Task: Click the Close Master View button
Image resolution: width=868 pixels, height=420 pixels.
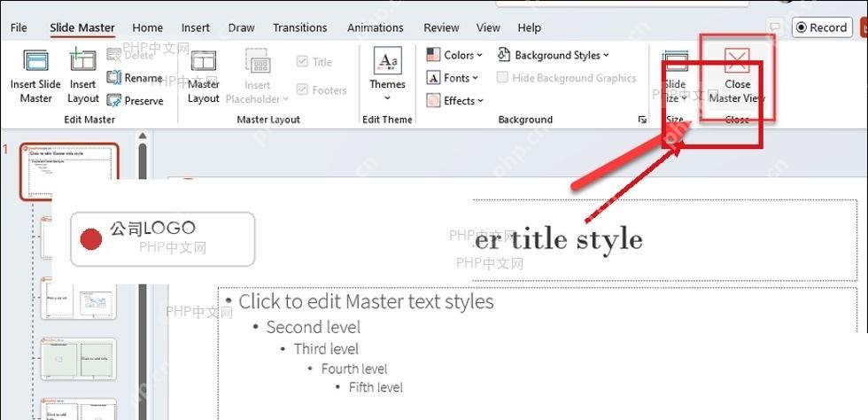Action: 737,76
